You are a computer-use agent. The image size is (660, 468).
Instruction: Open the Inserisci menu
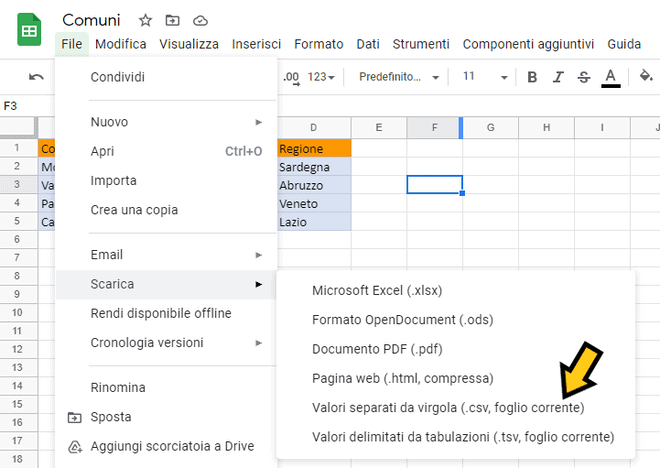coord(256,44)
